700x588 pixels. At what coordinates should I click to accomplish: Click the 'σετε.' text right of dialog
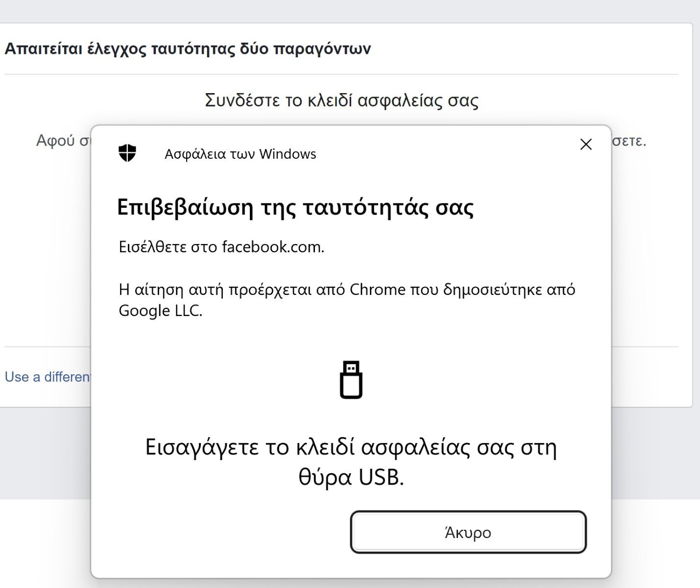click(629, 141)
